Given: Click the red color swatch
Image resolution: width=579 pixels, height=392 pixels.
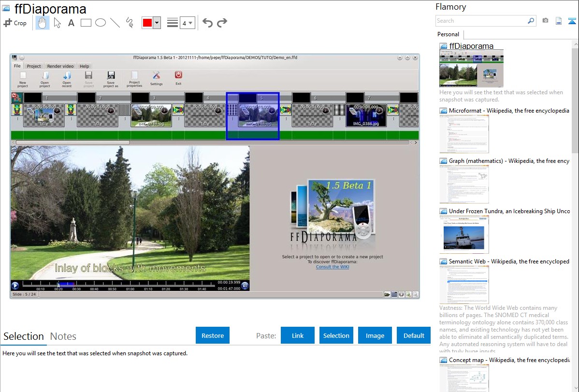Looking at the screenshot, I should coord(147,23).
